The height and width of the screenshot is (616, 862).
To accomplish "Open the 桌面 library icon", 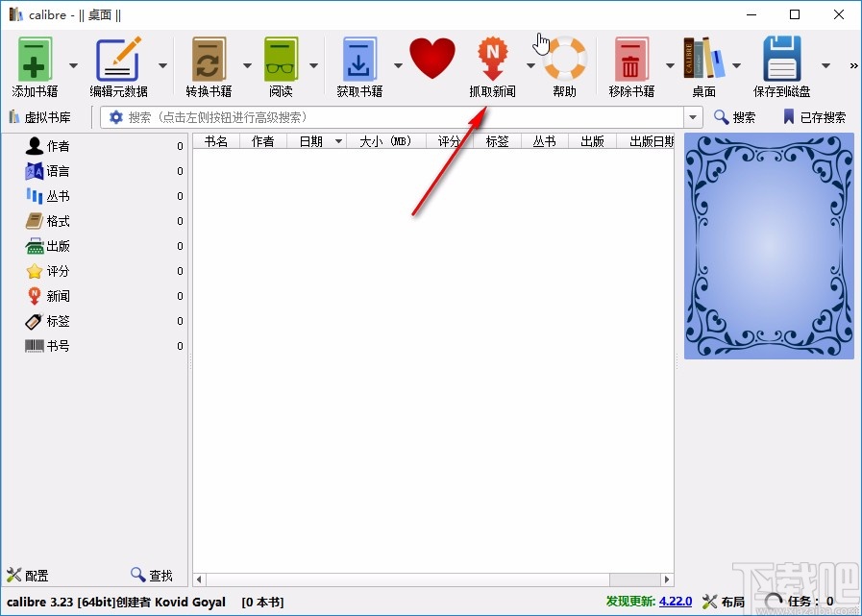I will (x=703, y=59).
